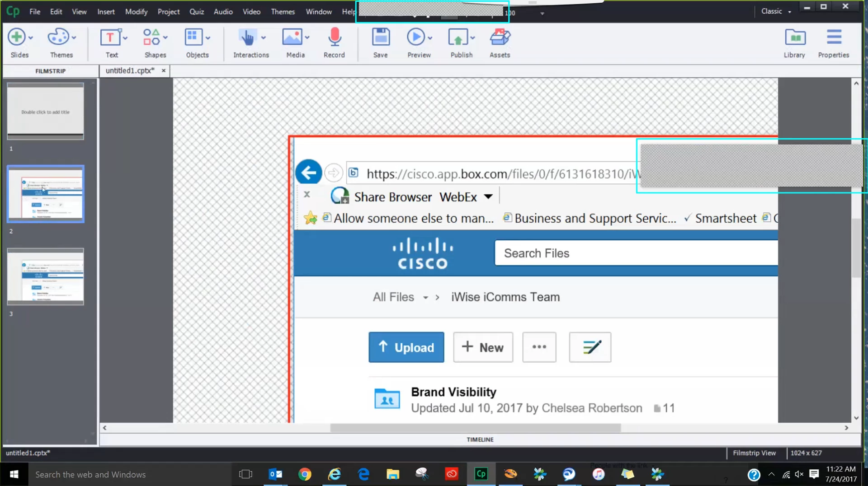Open the Window menu
The width and height of the screenshot is (868, 486).
(x=319, y=12)
